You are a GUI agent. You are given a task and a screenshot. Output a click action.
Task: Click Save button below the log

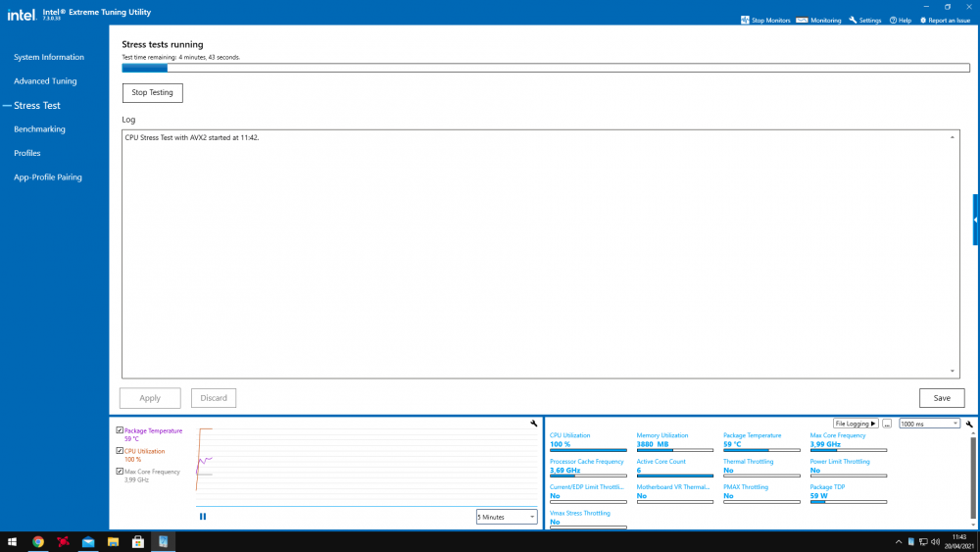tap(942, 398)
